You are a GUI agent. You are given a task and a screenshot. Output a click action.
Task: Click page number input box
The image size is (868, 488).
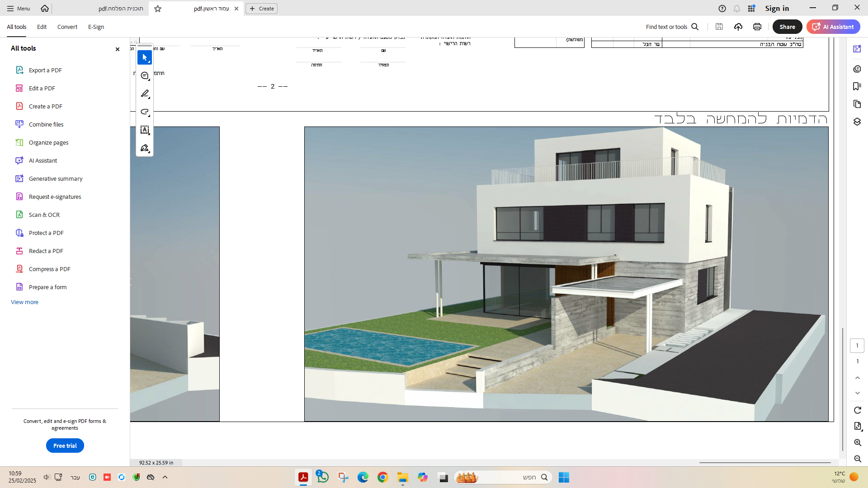click(x=857, y=346)
